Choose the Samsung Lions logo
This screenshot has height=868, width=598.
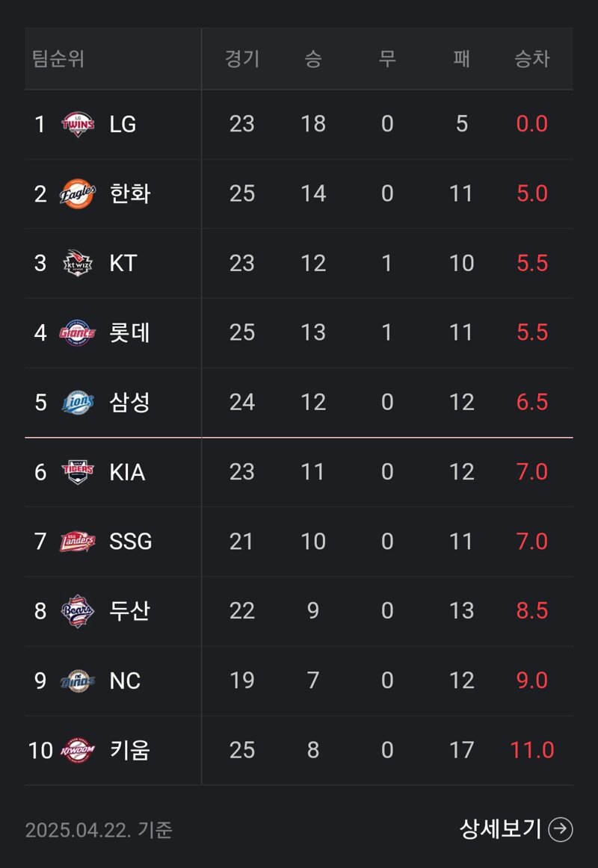[78, 403]
